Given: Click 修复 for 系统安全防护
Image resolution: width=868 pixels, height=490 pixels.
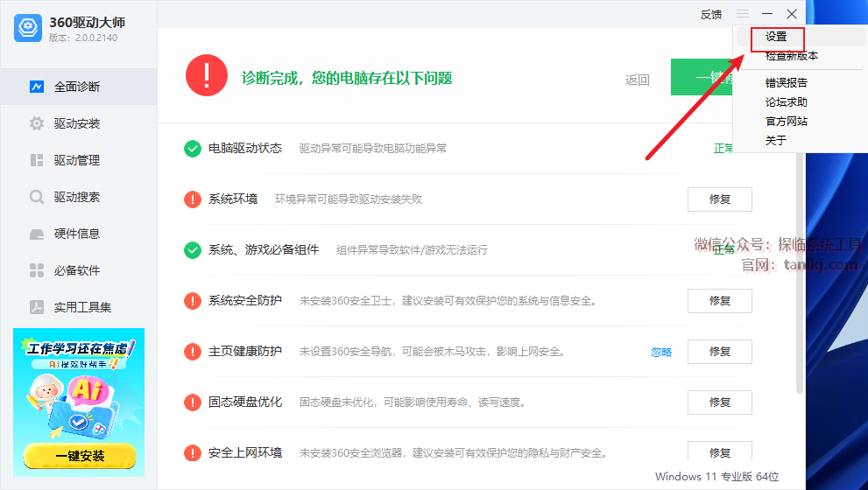Looking at the screenshot, I should (720, 301).
